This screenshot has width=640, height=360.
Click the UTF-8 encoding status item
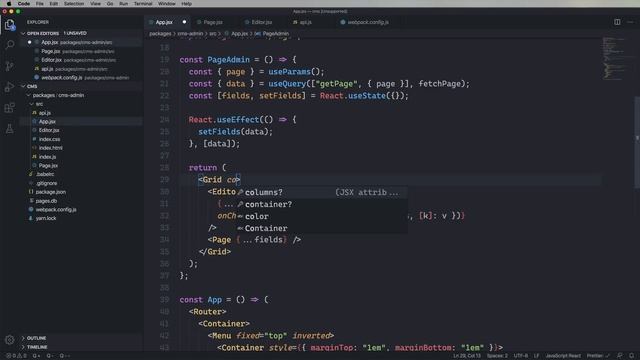[x=521, y=356]
